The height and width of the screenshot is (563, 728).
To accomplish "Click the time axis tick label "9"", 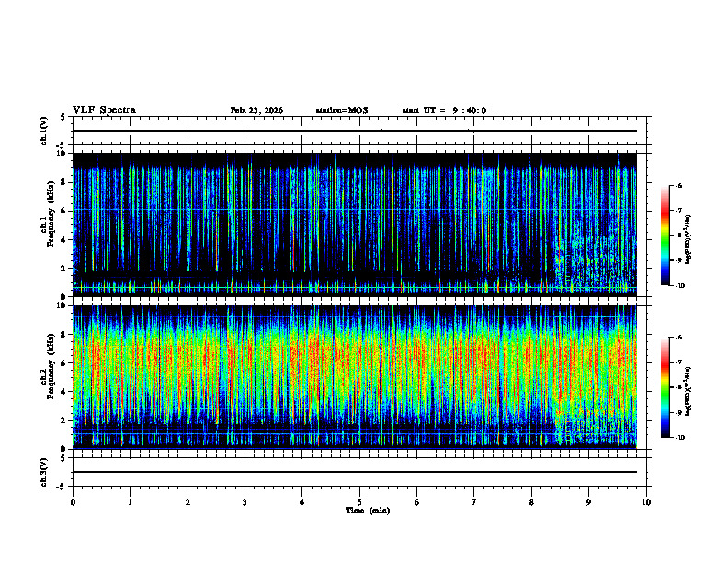I will [x=588, y=502].
